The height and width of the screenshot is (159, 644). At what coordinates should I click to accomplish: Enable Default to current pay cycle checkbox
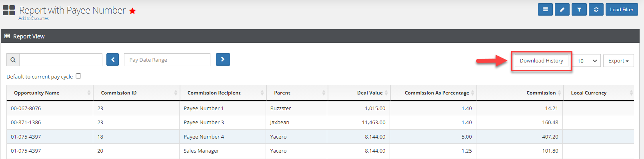pos(78,76)
